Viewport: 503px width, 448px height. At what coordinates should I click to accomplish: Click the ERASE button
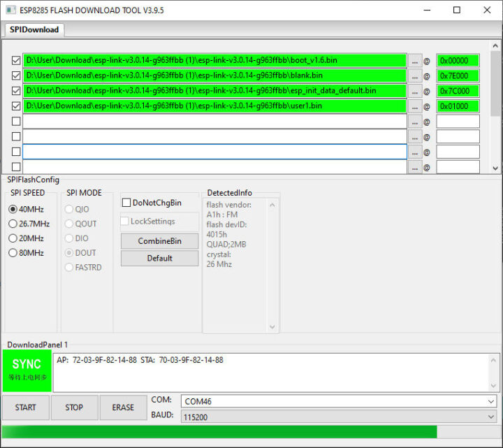(x=123, y=407)
